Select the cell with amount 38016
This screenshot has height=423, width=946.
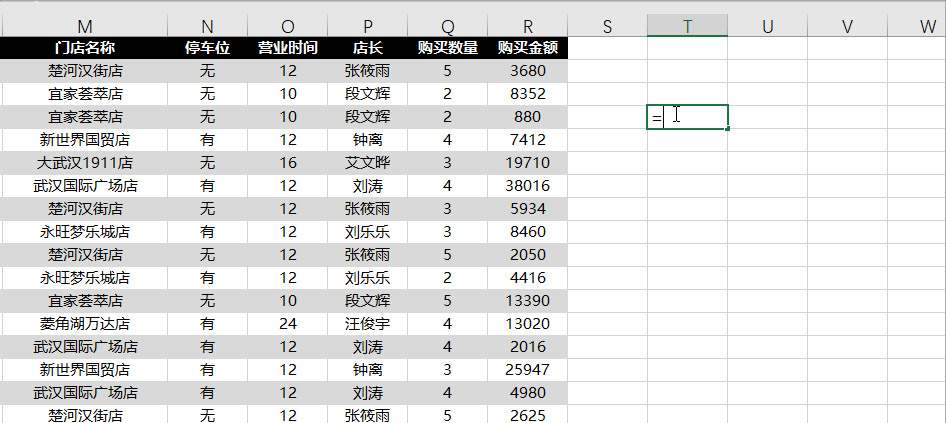[528, 185]
